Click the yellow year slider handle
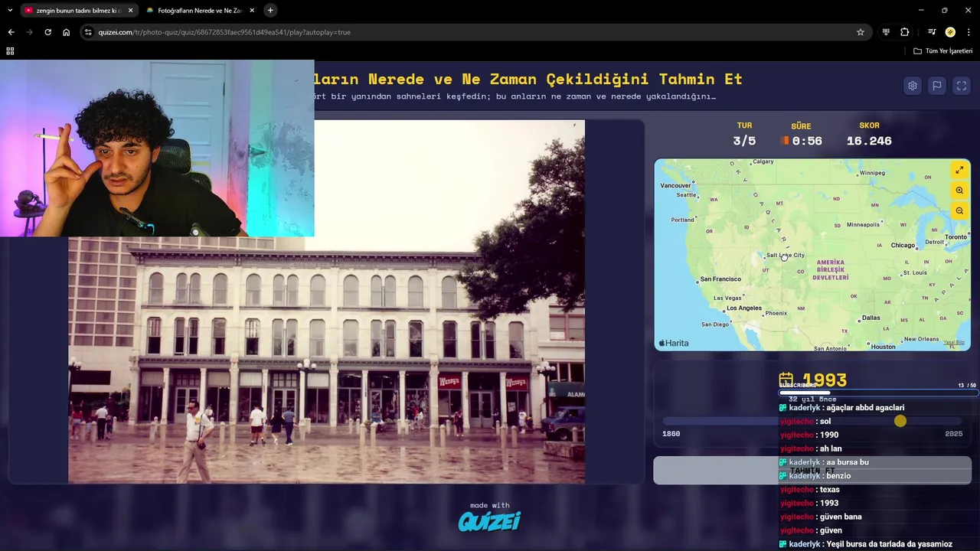 coord(900,421)
